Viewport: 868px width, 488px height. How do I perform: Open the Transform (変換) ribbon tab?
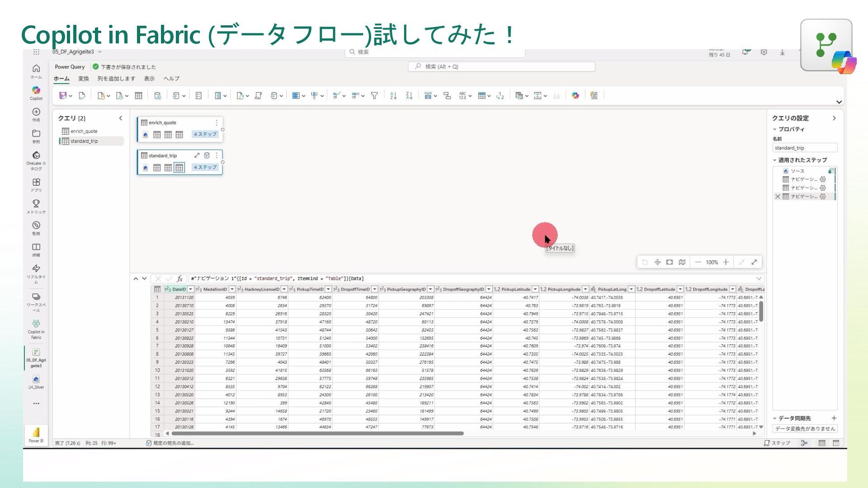click(x=84, y=79)
